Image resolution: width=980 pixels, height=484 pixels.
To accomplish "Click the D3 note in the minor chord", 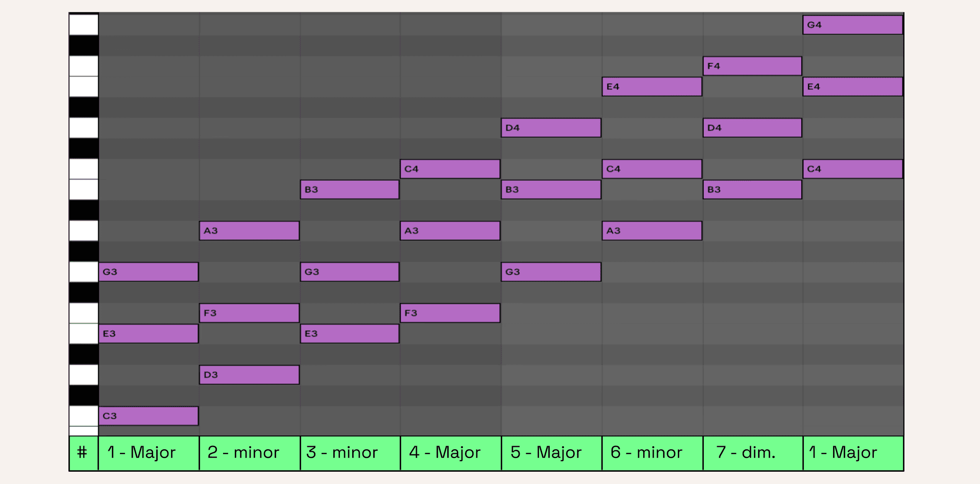I will [x=249, y=375].
